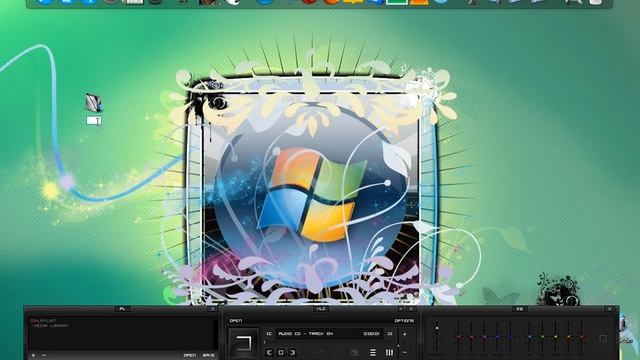Adjust the orange-knob EQ band slider
Viewport: 640px width, 360px height.
coord(569,337)
